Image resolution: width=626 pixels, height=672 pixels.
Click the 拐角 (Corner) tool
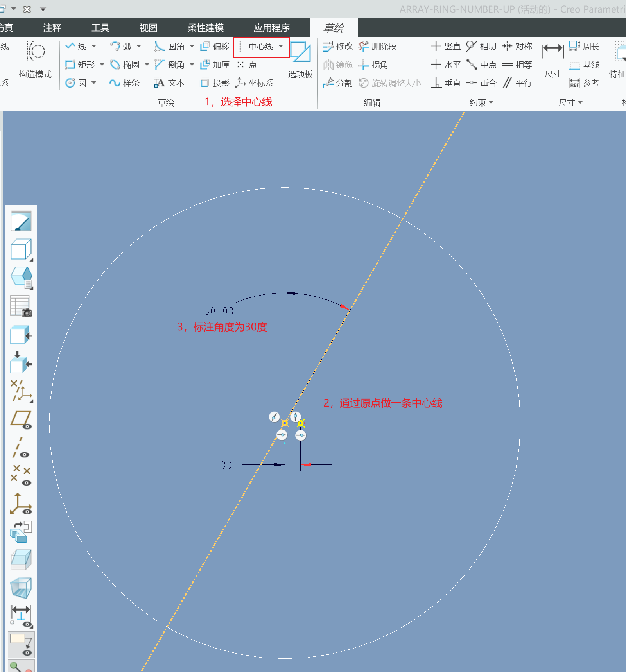tap(373, 65)
